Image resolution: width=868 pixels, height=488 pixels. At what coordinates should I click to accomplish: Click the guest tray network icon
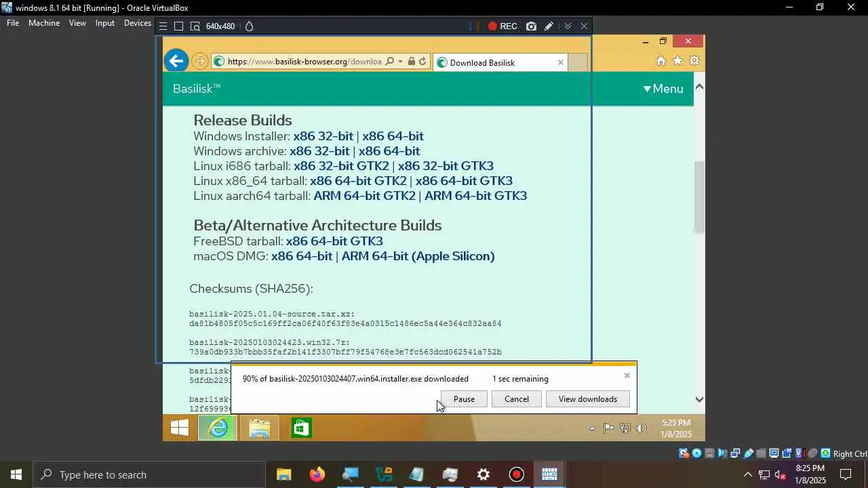[625, 428]
